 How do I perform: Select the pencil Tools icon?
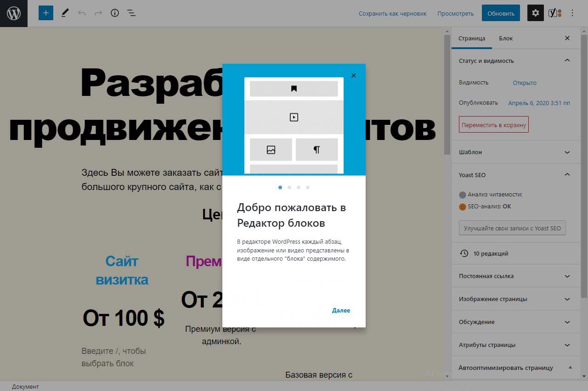coord(65,13)
